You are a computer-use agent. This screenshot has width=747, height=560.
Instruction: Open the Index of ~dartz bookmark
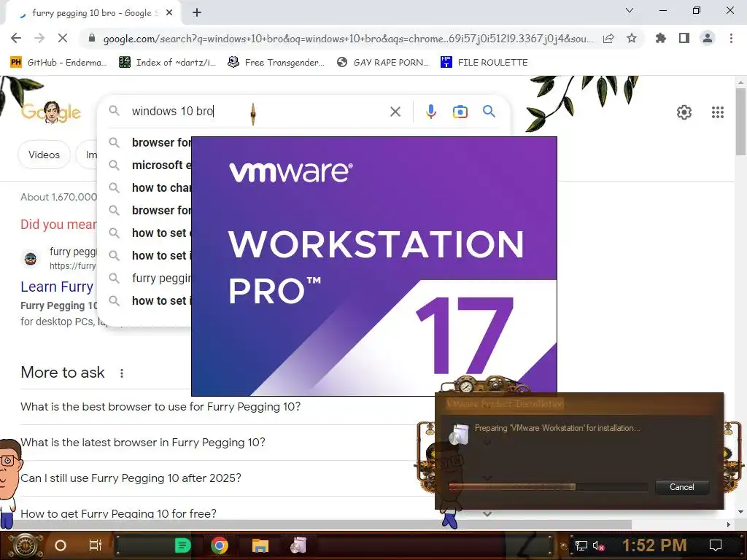[167, 63]
